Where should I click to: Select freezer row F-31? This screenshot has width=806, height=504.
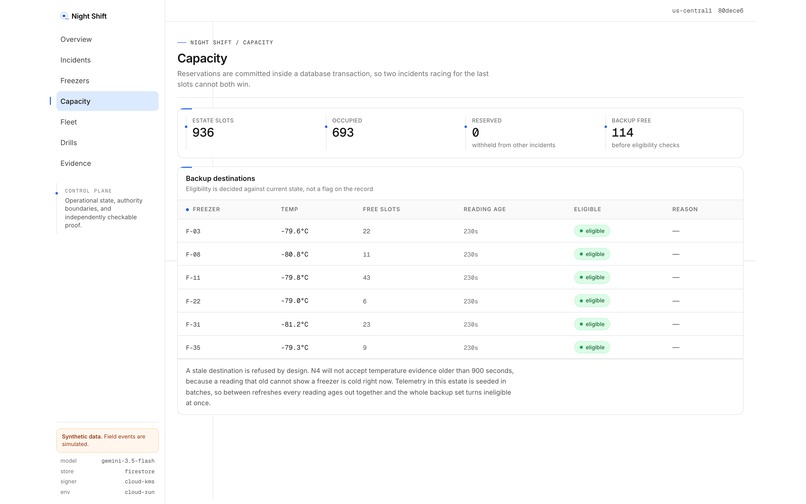click(460, 324)
